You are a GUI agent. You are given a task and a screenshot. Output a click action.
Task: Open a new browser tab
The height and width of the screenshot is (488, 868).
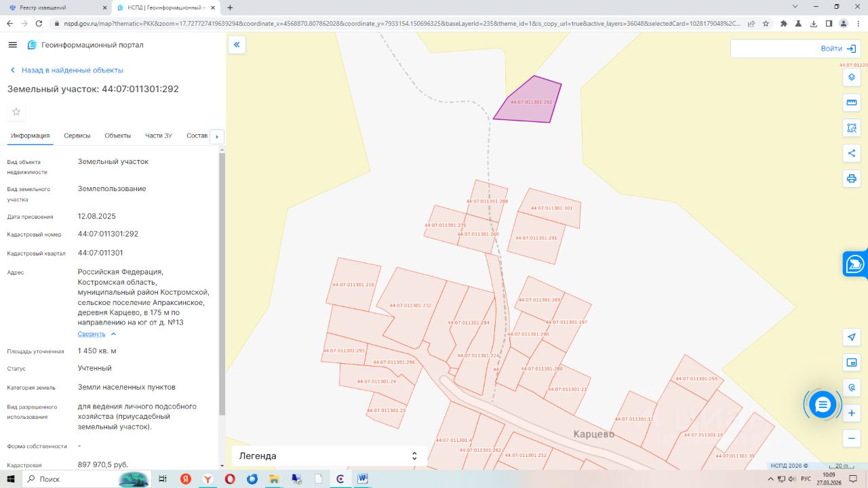click(230, 7)
